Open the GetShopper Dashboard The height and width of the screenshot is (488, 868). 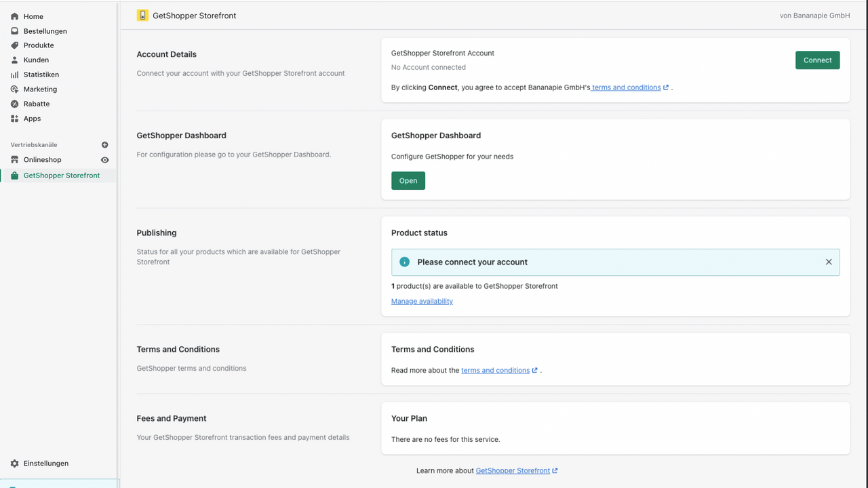(x=408, y=180)
